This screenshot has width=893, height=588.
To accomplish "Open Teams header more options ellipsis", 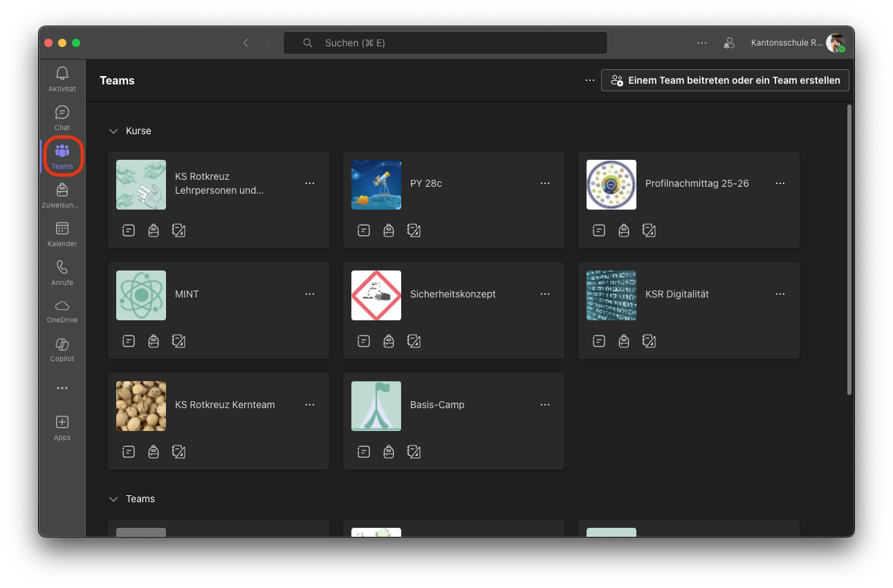I will coord(589,80).
